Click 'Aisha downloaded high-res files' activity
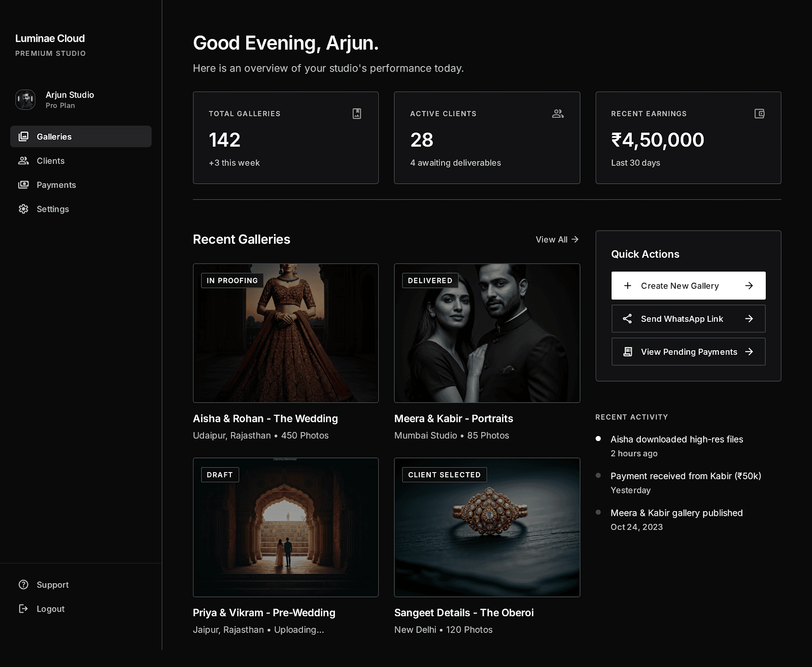 coord(677,440)
